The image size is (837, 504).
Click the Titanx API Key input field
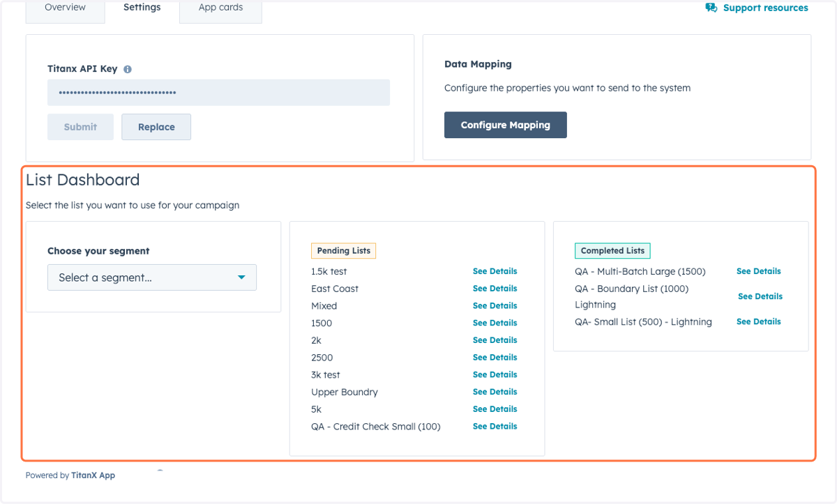pos(218,93)
